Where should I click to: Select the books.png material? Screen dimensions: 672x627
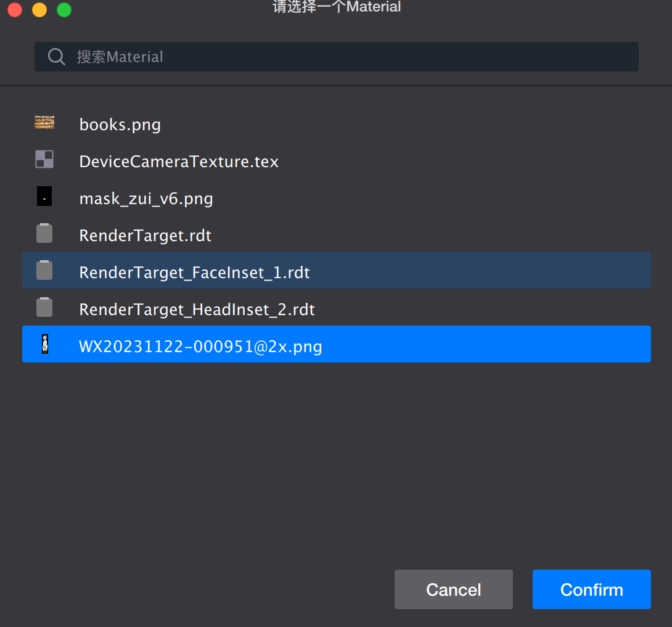point(120,125)
